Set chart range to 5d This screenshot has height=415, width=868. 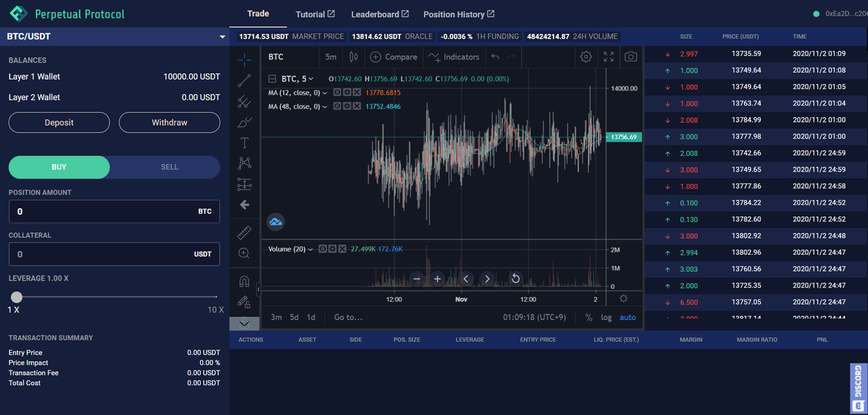click(x=294, y=317)
